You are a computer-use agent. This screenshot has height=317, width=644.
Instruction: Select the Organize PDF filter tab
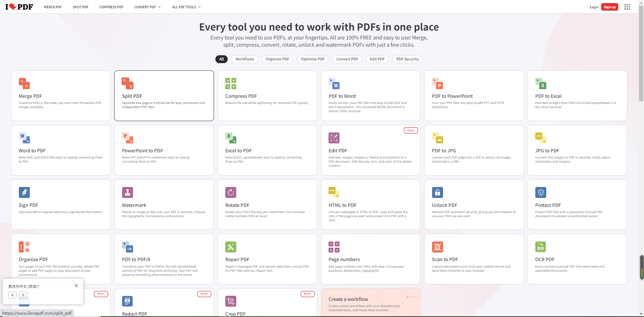coord(277,59)
